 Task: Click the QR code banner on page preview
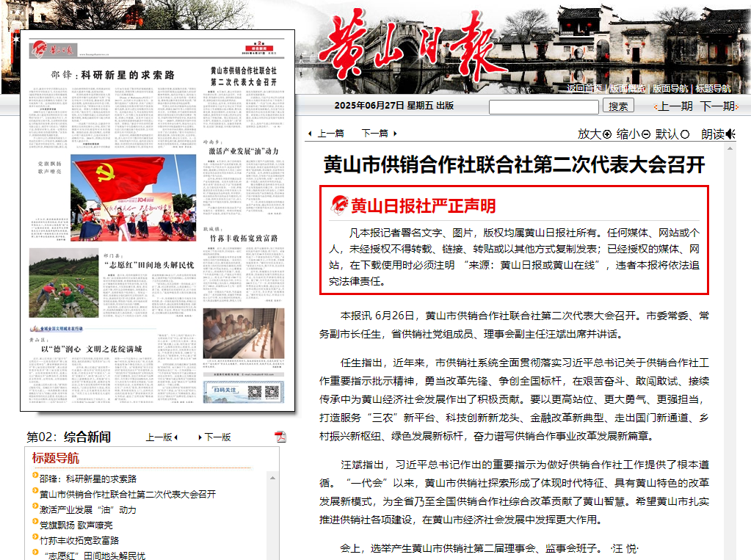pyautogui.click(x=244, y=392)
